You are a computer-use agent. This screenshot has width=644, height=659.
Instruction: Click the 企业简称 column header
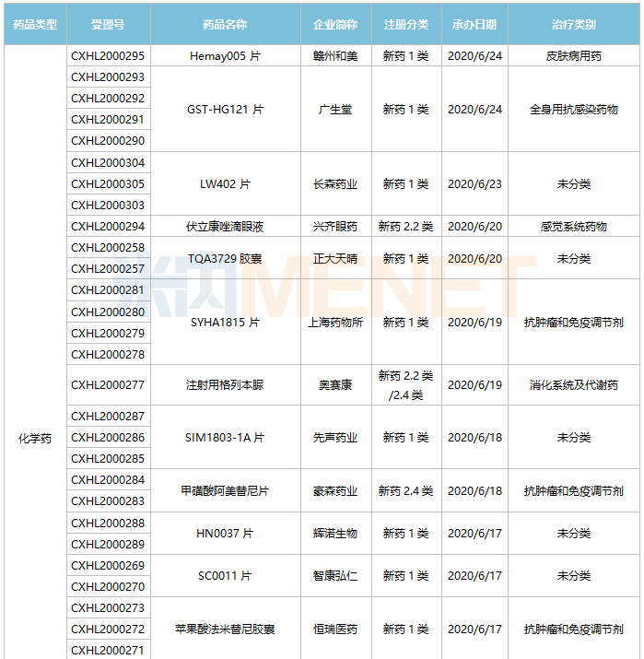tap(335, 24)
